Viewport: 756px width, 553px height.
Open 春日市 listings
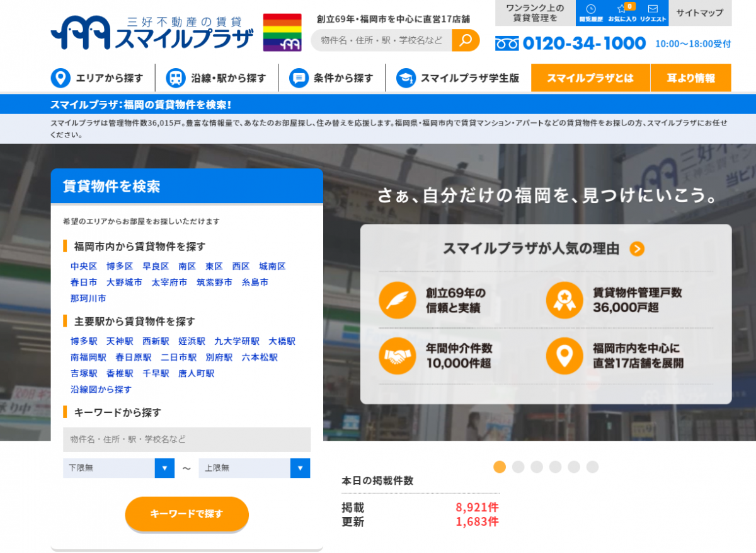pos(84,282)
